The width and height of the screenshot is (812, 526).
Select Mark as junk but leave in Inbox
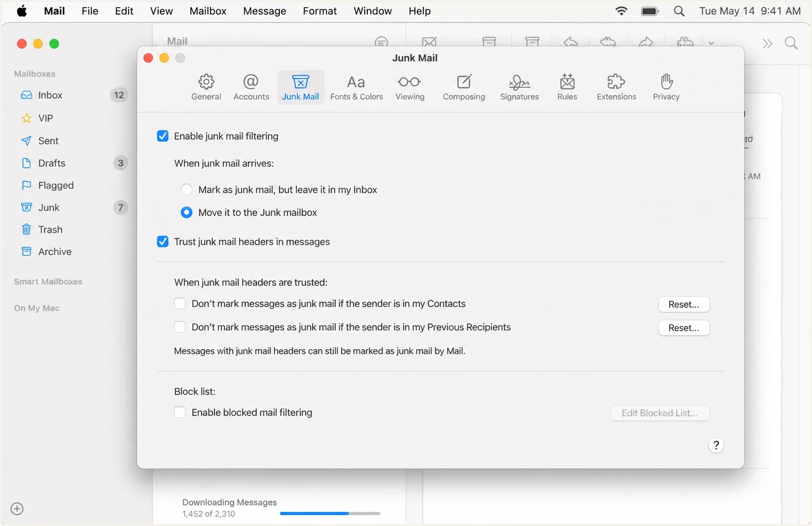(186, 190)
